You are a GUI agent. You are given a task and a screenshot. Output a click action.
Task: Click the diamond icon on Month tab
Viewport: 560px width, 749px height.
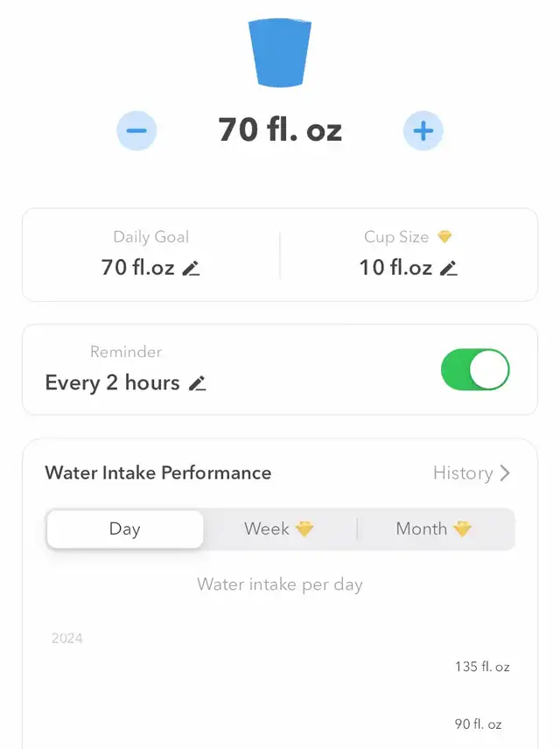tap(462, 528)
